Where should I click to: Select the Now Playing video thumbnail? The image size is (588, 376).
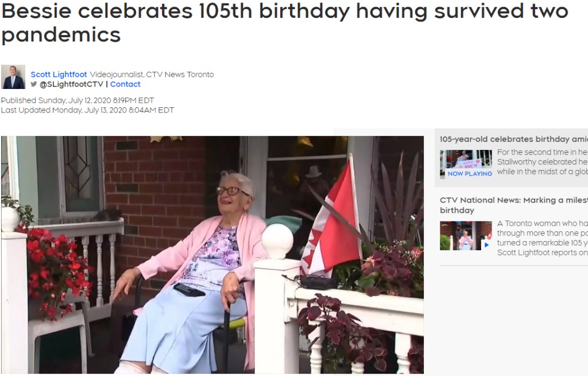point(466,164)
